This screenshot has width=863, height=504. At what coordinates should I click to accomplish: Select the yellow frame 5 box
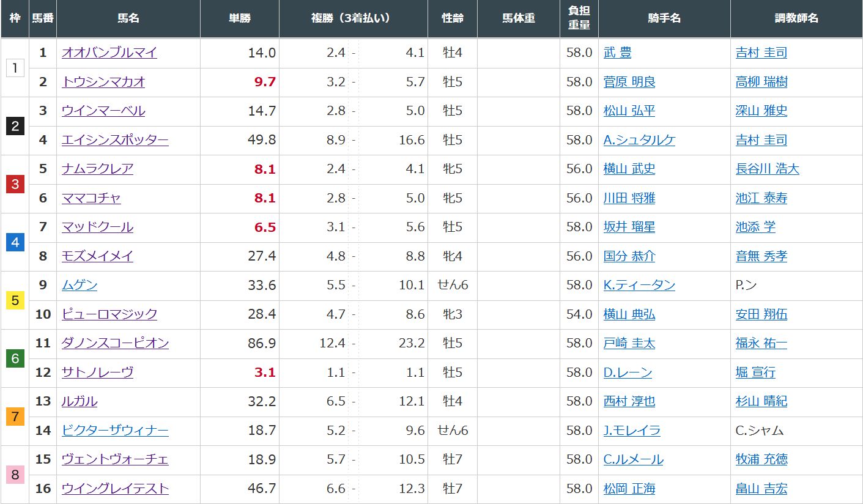pos(15,300)
